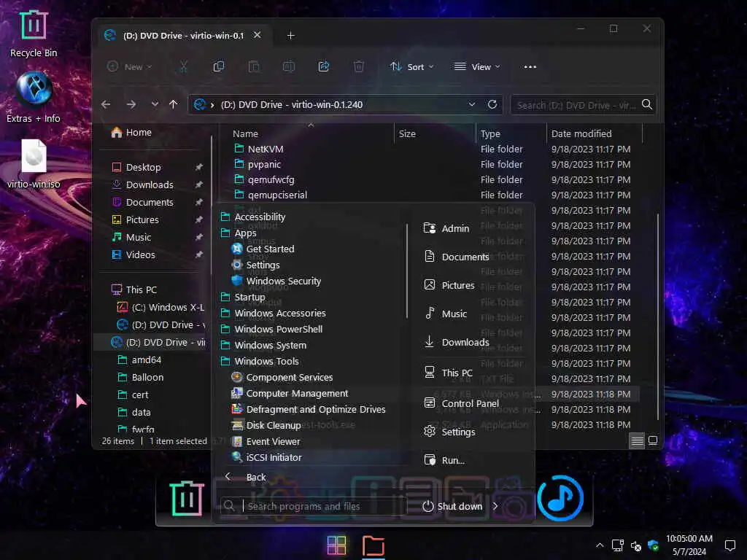Expand Shut down options arrow
The image size is (747, 560).
pos(495,506)
